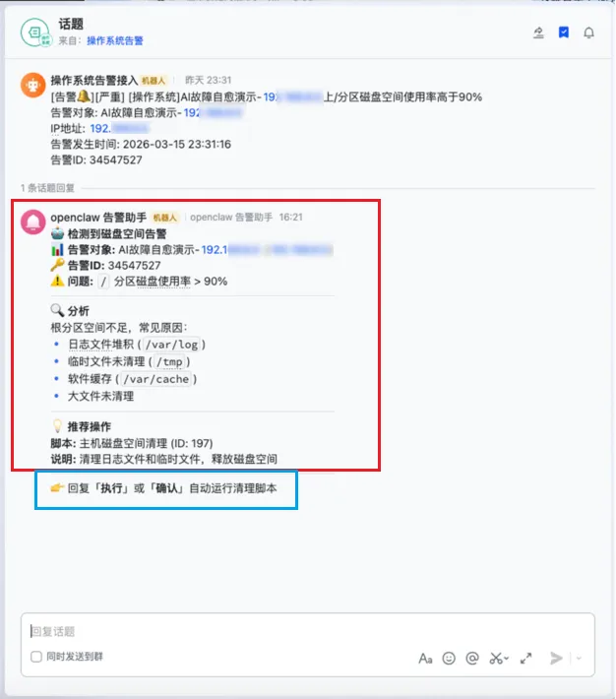Open the emoji picker smiley icon
The image size is (616, 699).
(x=449, y=659)
